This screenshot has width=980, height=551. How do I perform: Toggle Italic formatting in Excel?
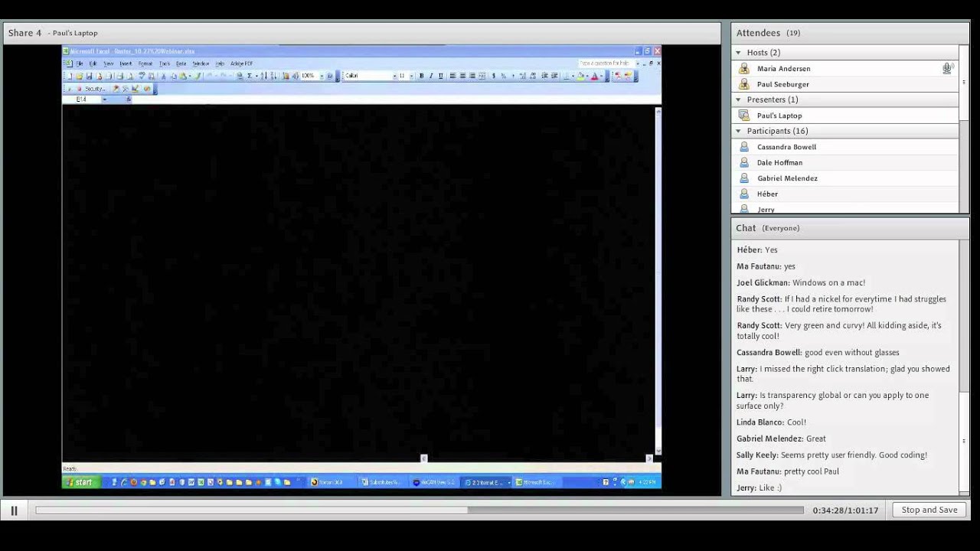tap(431, 76)
